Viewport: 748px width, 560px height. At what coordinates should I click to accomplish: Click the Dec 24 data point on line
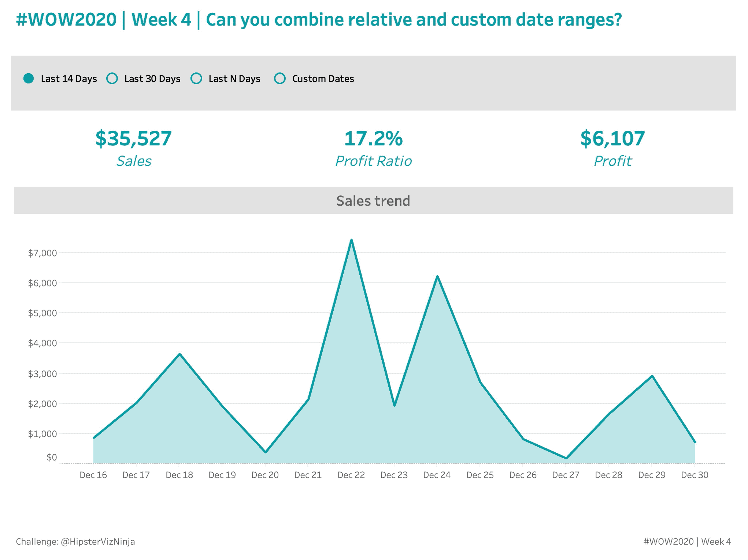437,276
